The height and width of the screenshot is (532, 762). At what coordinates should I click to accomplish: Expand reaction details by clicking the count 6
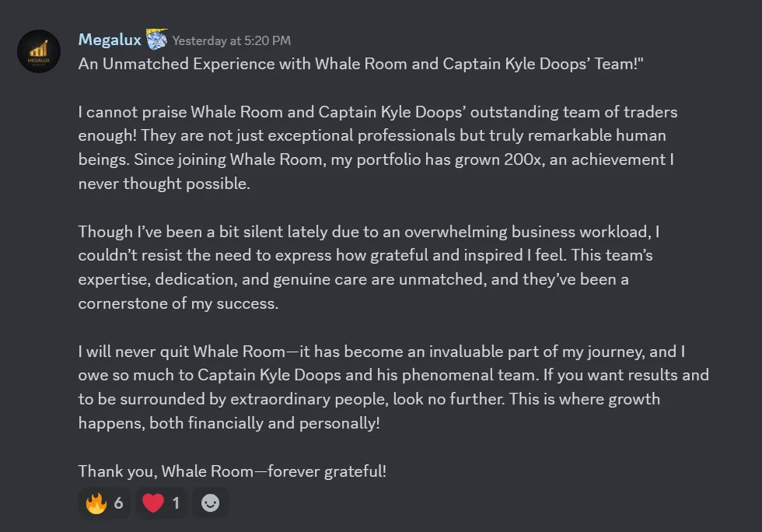[117, 502]
